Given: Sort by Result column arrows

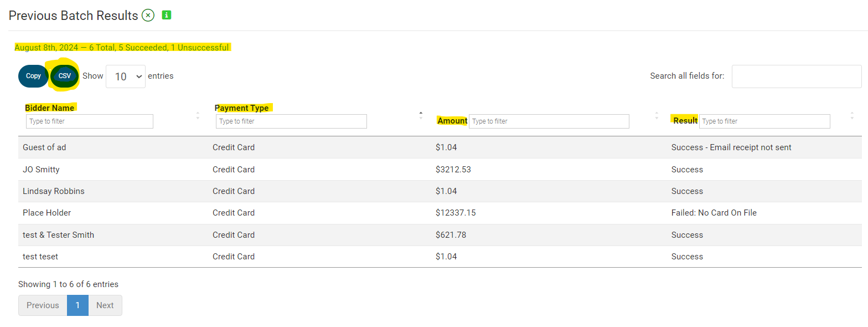Looking at the screenshot, I should [x=851, y=116].
